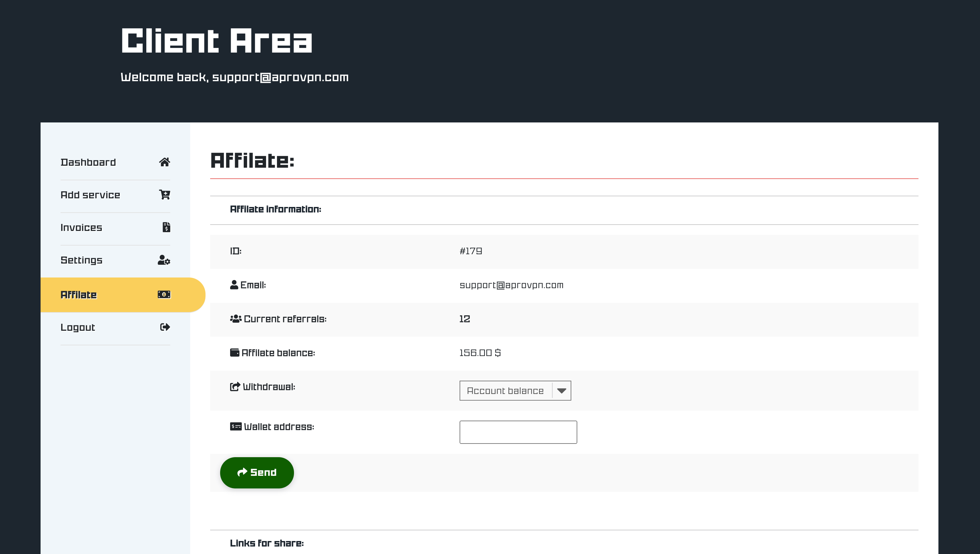980x554 pixels.
Task: Open the Dashboard menu item
Action: (x=88, y=162)
